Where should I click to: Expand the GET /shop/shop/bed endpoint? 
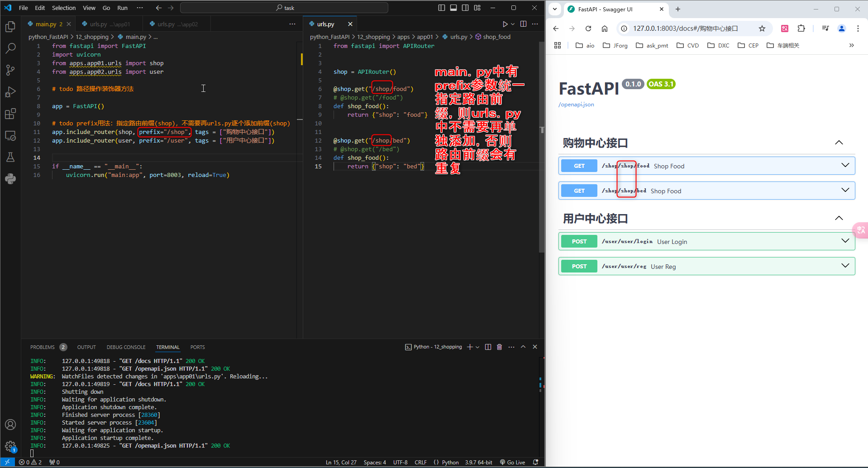coord(845,190)
